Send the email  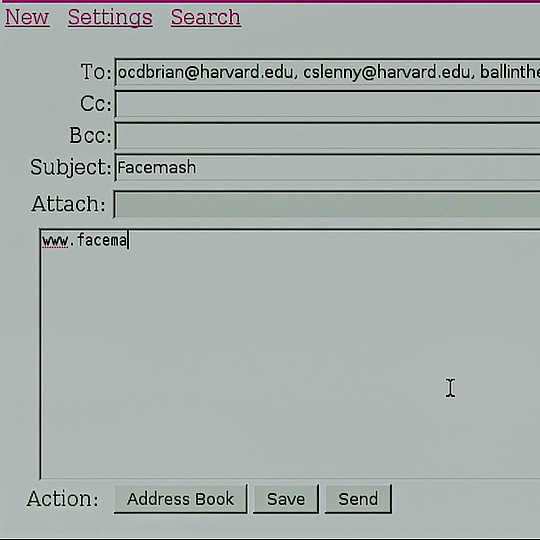pyautogui.click(x=358, y=499)
